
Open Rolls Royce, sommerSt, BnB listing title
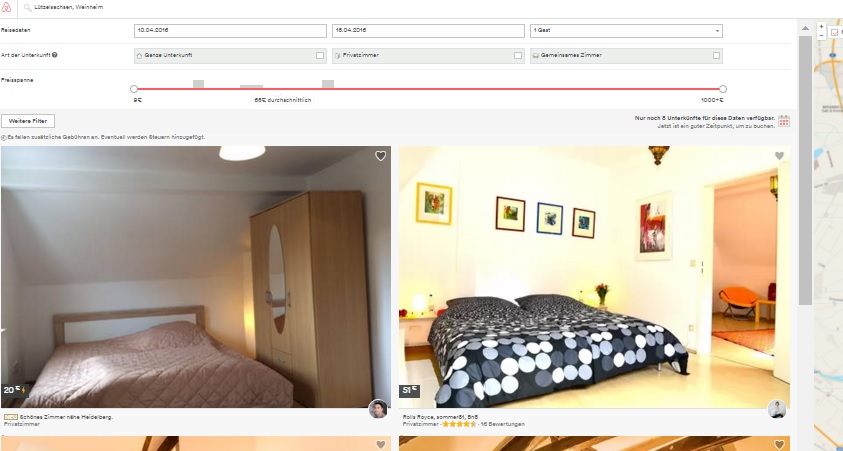point(442,416)
